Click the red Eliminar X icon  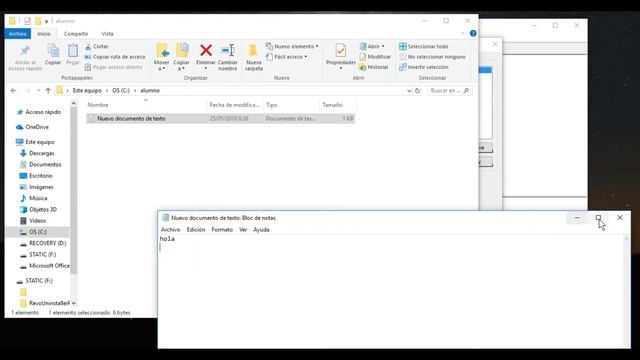pos(206,50)
